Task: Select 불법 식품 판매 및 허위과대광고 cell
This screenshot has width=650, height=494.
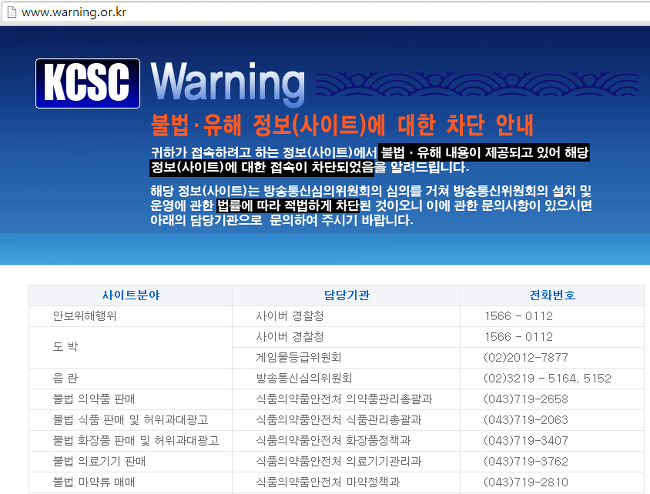Action: click(131, 420)
